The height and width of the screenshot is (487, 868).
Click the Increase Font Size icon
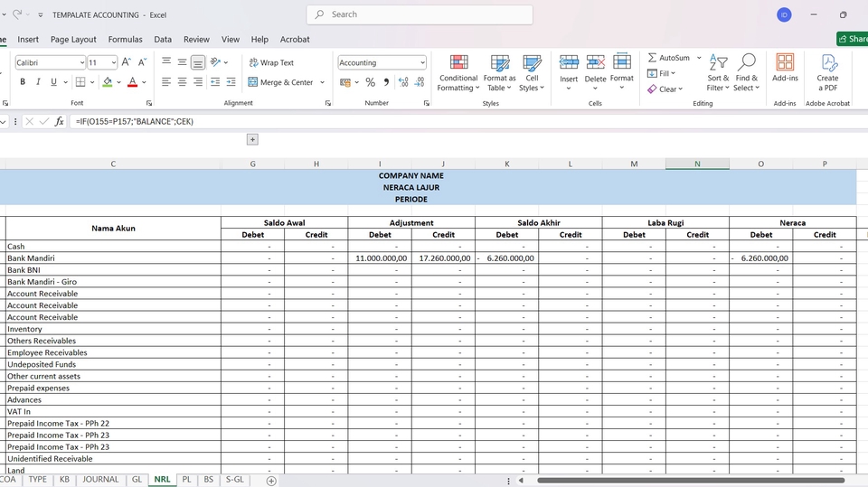[x=127, y=62]
